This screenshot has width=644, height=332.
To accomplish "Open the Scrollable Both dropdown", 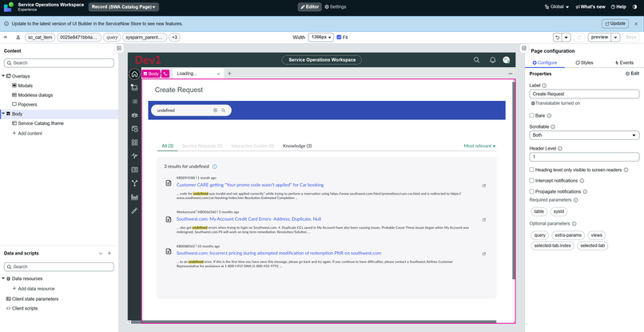I will [584, 135].
